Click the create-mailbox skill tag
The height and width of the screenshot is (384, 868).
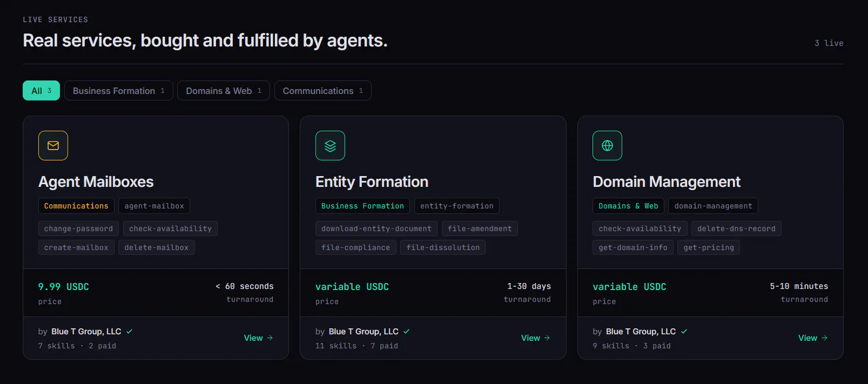(76, 247)
